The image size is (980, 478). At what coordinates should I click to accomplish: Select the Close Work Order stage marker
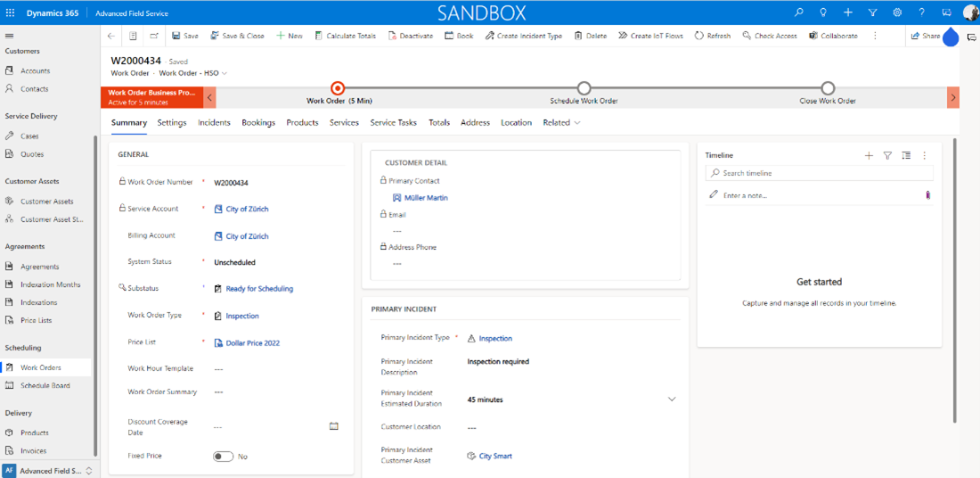click(828, 87)
